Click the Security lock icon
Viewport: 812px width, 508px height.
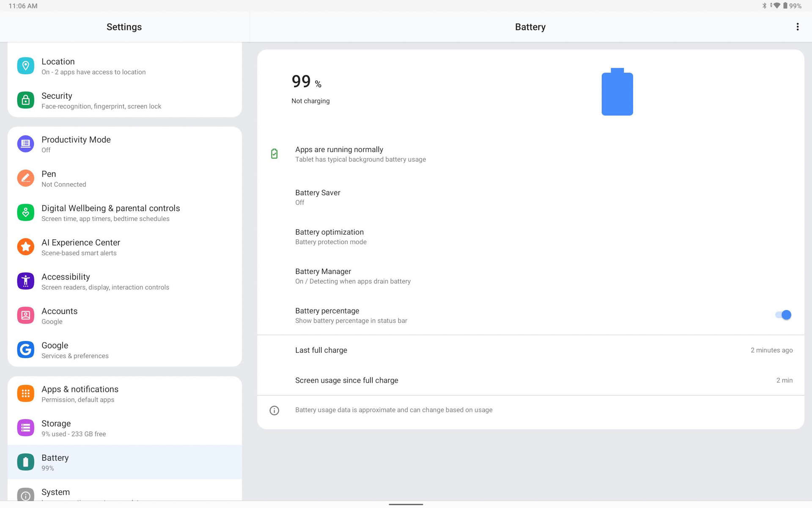tap(25, 100)
